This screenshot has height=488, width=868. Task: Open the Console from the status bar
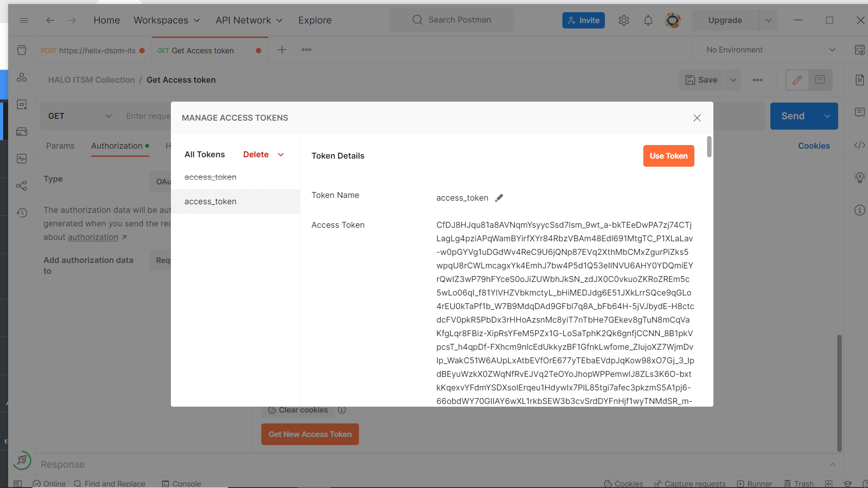point(181,483)
